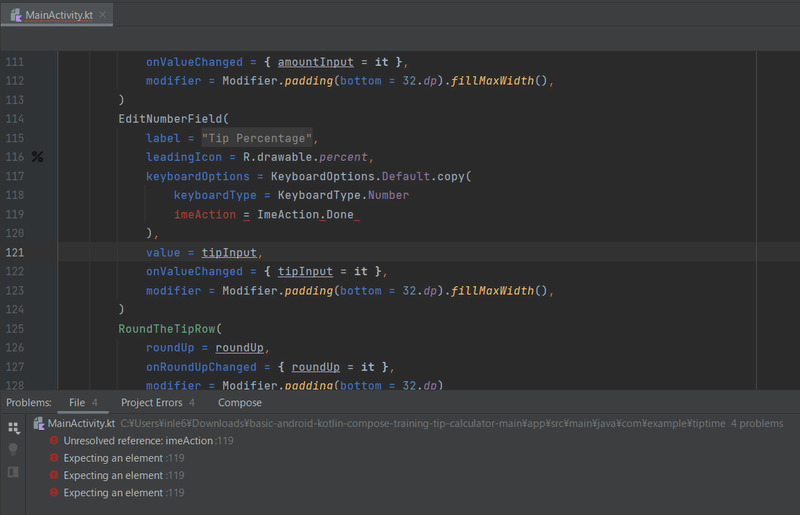Click amountInput on line 111
This screenshot has width=800, height=515.
click(x=316, y=62)
